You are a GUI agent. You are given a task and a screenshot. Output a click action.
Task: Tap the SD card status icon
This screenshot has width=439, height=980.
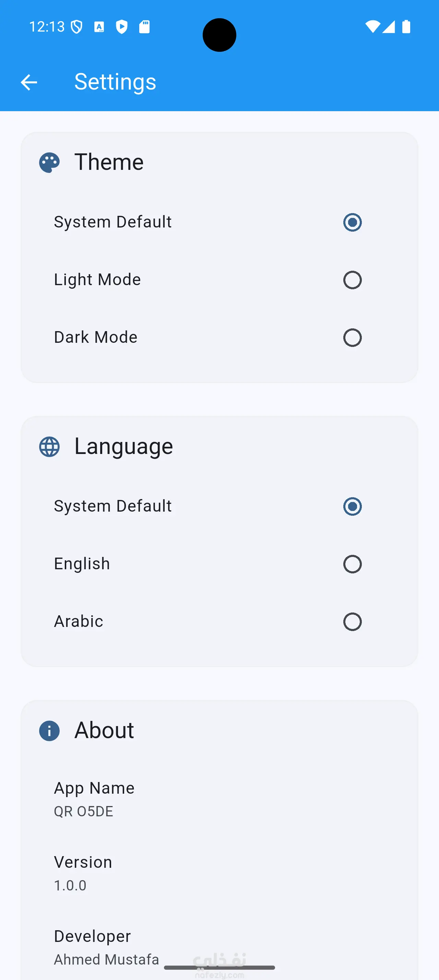tap(144, 27)
